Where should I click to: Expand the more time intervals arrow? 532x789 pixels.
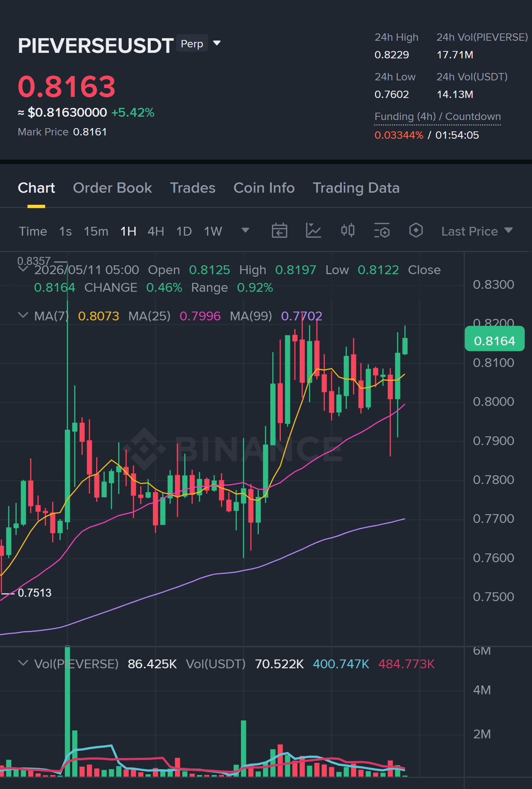245,230
